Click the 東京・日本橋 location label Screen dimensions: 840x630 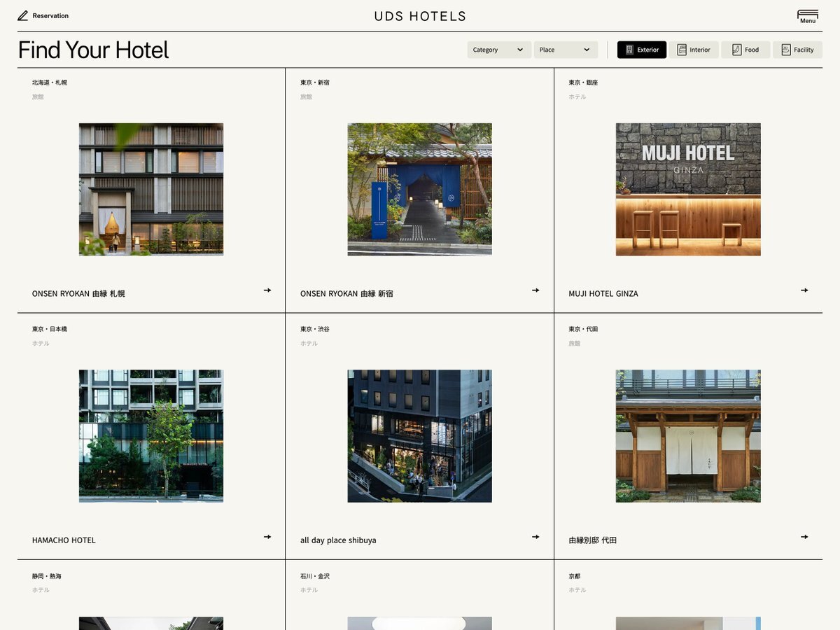(50, 329)
